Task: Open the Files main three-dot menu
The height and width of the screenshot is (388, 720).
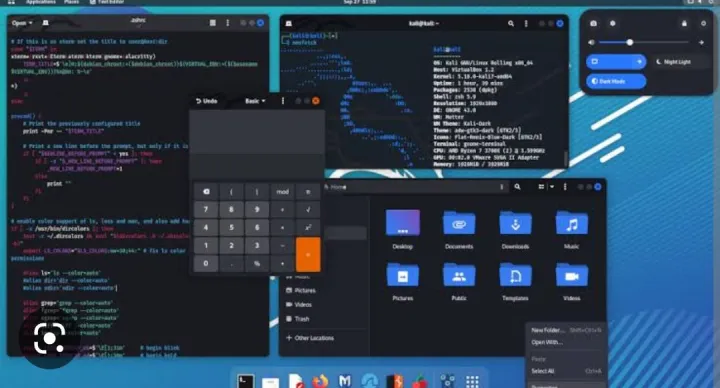Action: (565, 187)
